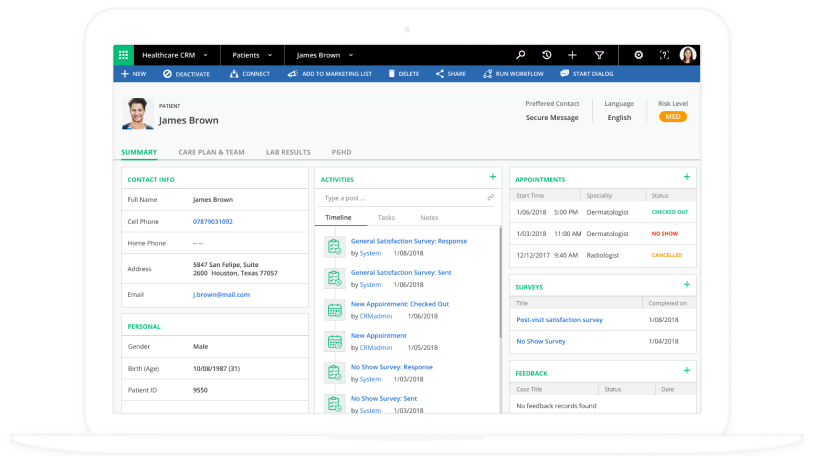Click the j.brown@mail.com email link
814x468 pixels.
[x=221, y=295]
